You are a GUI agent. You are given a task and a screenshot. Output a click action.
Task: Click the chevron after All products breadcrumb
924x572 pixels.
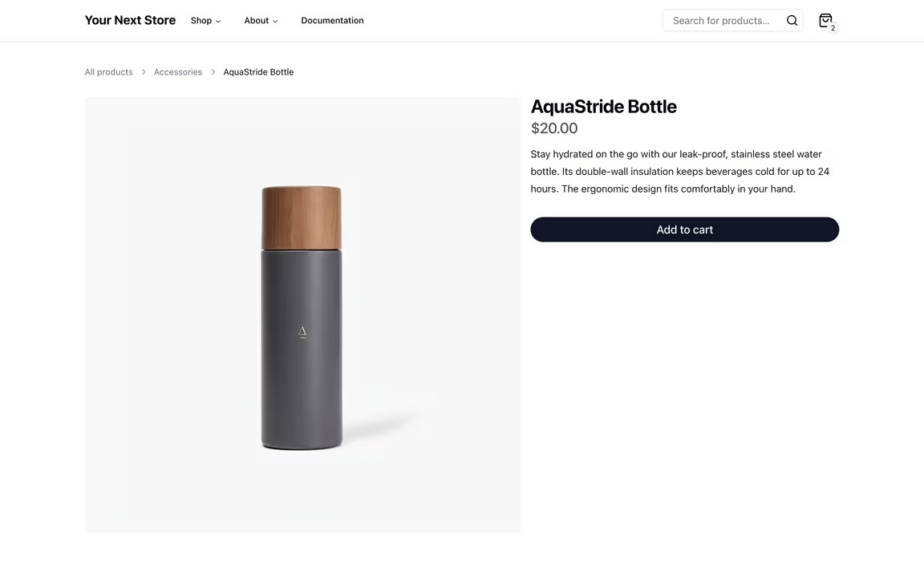[144, 72]
